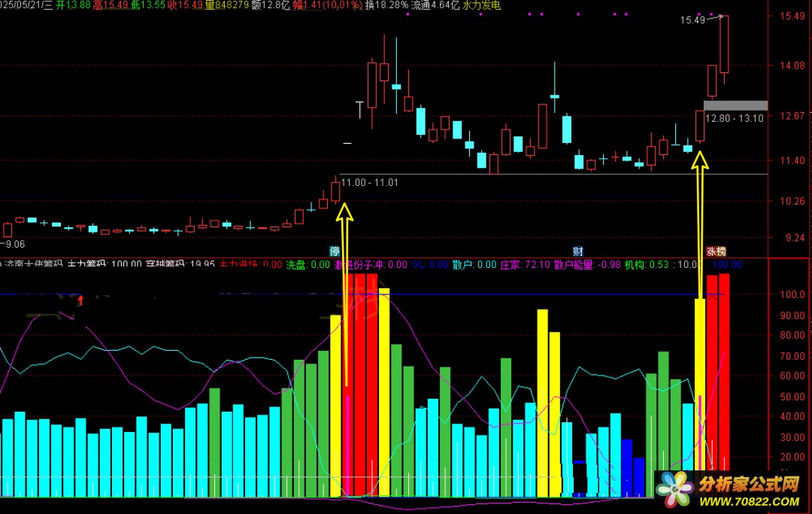Image resolution: width=812 pixels, height=514 pixels.
Task: Select the gray 12.80 - 13.10 price zone box
Action: click(735, 105)
